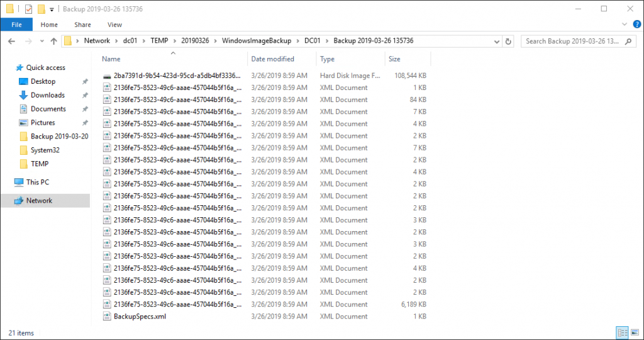Click the Properties quick access toolbar icon
Image resolution: width=644 pixels, height=340 pixels.
pyautogui.click(x=28, y=9)
